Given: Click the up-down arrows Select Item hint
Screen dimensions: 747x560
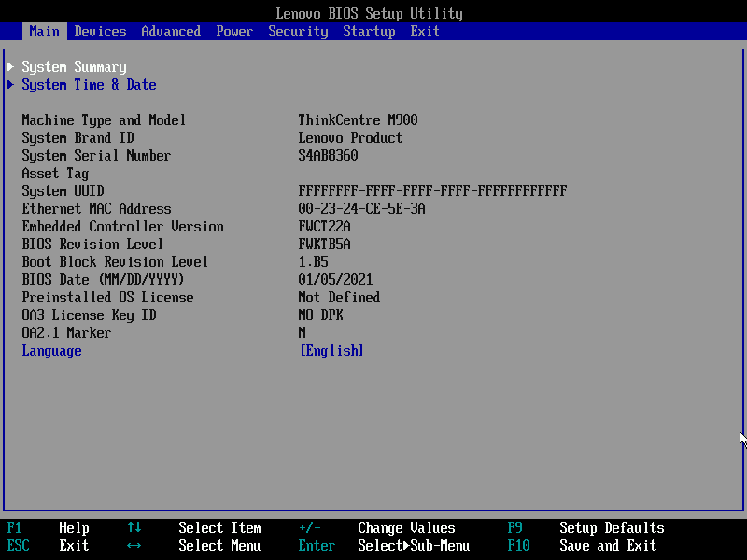Looking at the screenshot, I should coord(194,527).
